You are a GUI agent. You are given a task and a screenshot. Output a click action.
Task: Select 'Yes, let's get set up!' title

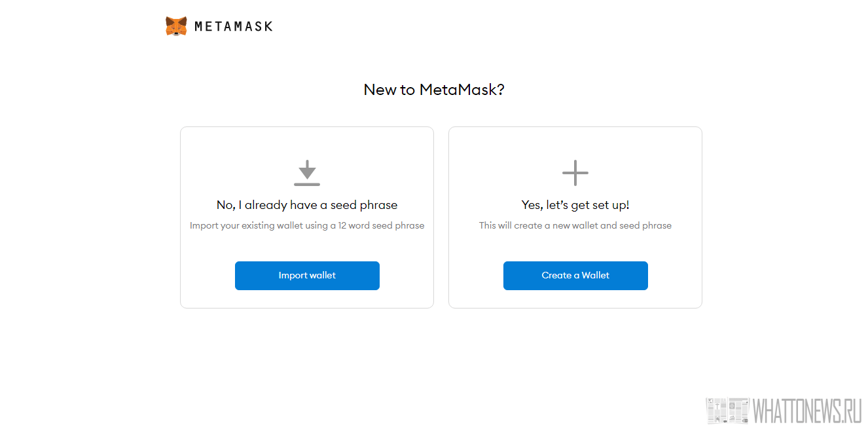pos(575,205)
